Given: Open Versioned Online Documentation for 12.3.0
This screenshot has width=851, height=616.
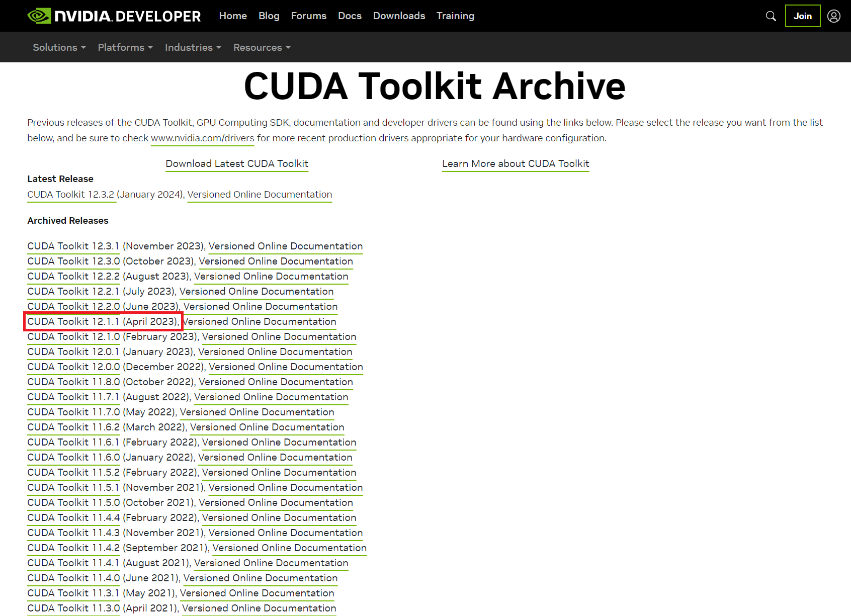Looking at the screenshot, I should (x=276, y=261).
